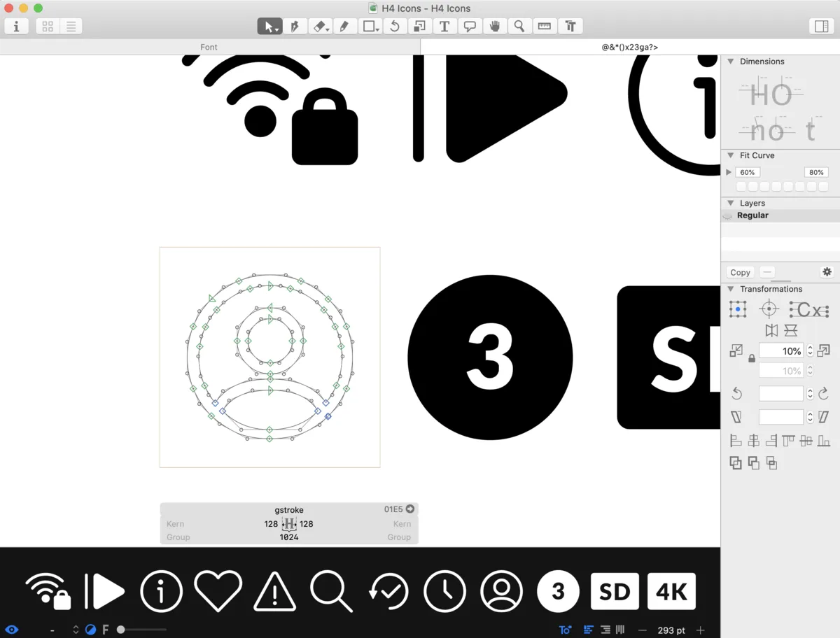
Task: Switch to the Font tab
Action: pos(209,47)
